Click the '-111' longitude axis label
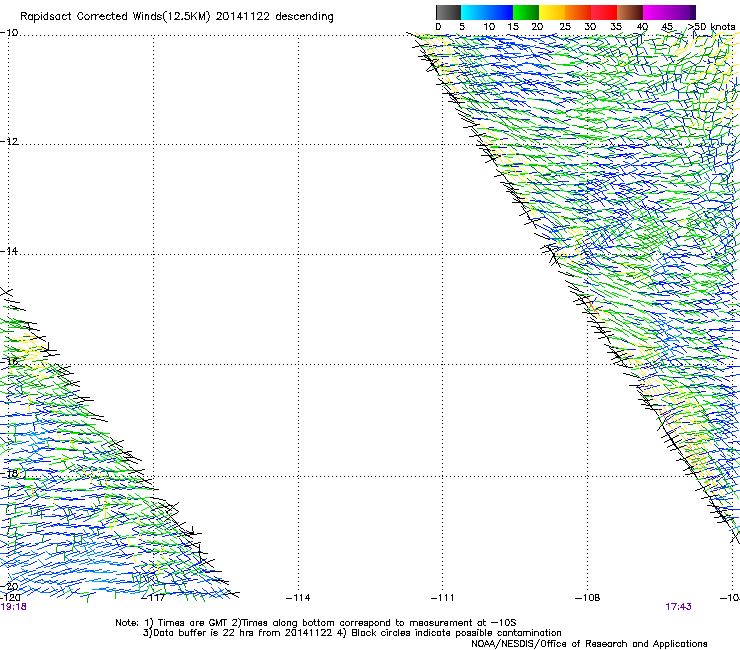Viewport: 740px width, 650px height. tap(442, 598)
